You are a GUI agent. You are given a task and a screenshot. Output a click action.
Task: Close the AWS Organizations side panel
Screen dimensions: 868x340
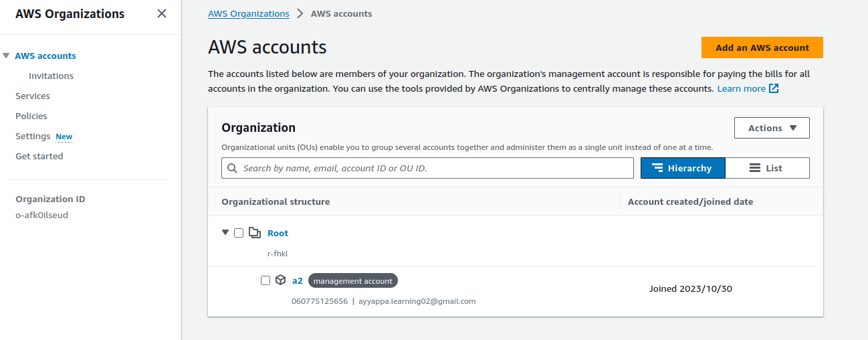click(162, 13)
